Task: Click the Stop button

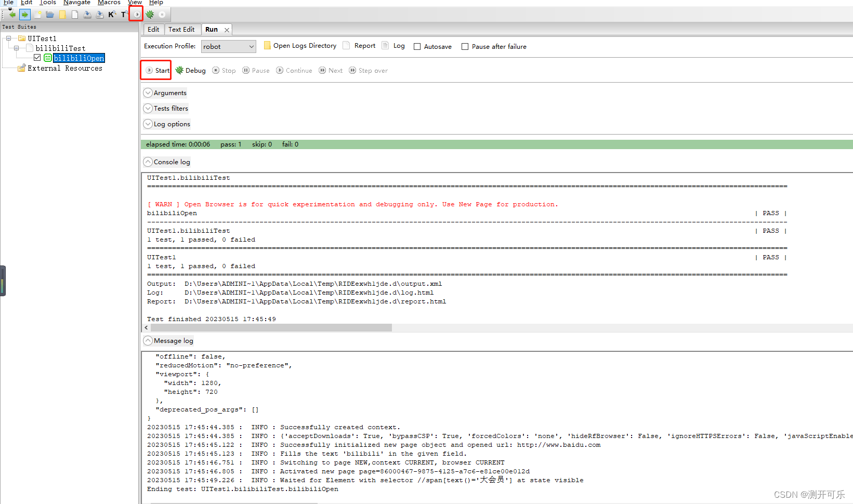Action: pos(224,71)
